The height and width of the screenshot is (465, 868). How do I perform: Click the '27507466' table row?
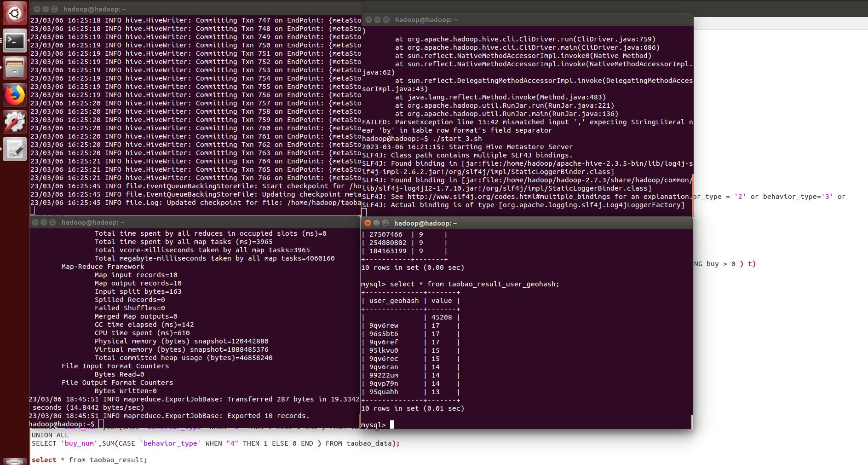(x=404, y=234)
